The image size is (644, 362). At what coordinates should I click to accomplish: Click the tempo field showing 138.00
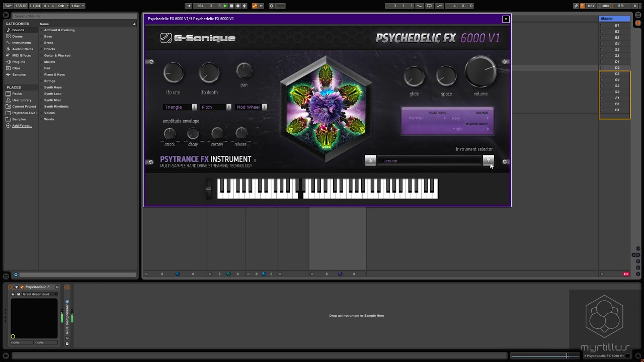coord(21,6)
